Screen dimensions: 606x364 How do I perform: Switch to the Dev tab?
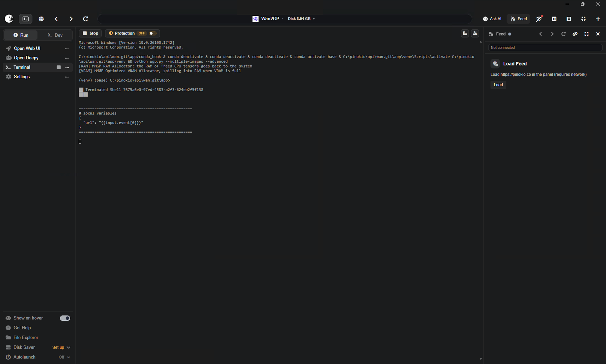tap(55, 35)
